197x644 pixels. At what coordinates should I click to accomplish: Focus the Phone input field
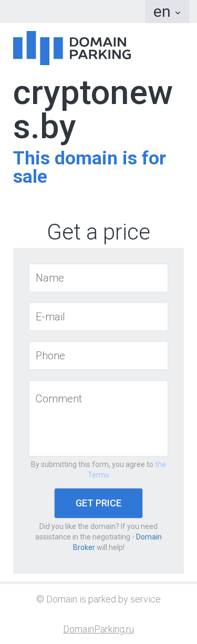pyautogui.click(x=98, y=356)
